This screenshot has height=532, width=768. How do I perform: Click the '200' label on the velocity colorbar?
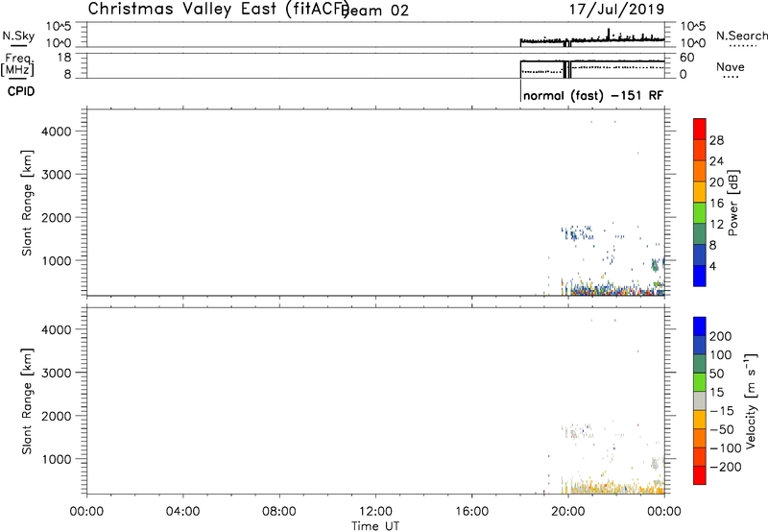click(721, 336)
